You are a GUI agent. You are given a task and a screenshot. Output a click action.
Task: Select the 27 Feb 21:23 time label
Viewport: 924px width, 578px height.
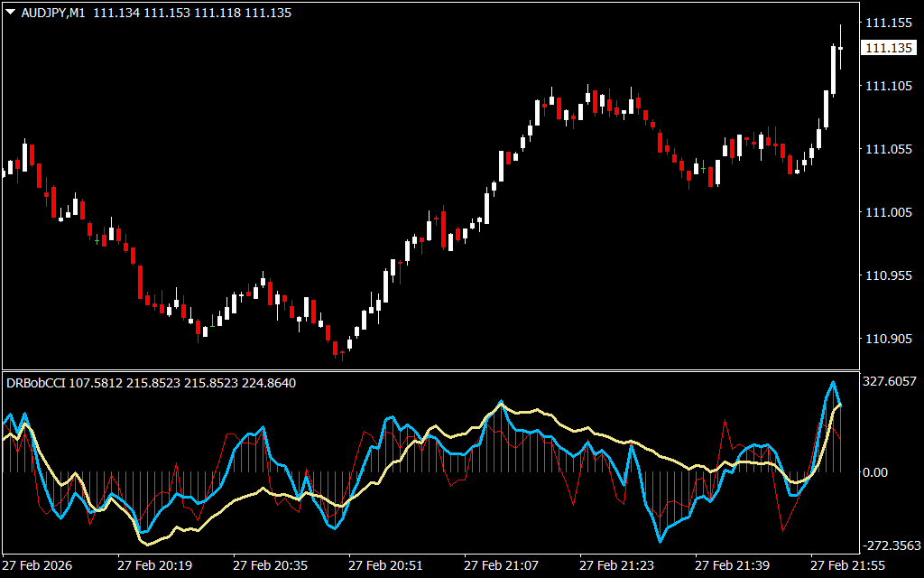(616, 564)
